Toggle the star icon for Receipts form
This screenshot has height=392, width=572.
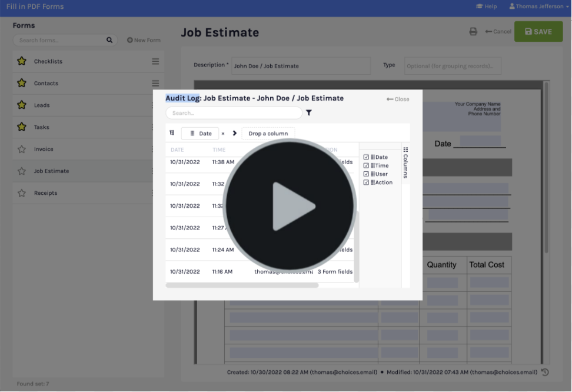[x=22, y=193]
